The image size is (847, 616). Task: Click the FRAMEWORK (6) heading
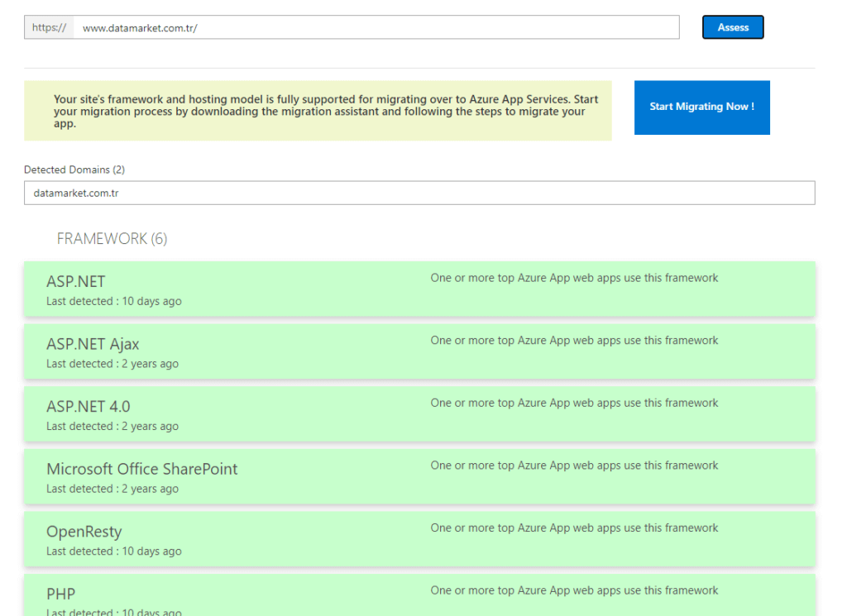pos(112,239)
